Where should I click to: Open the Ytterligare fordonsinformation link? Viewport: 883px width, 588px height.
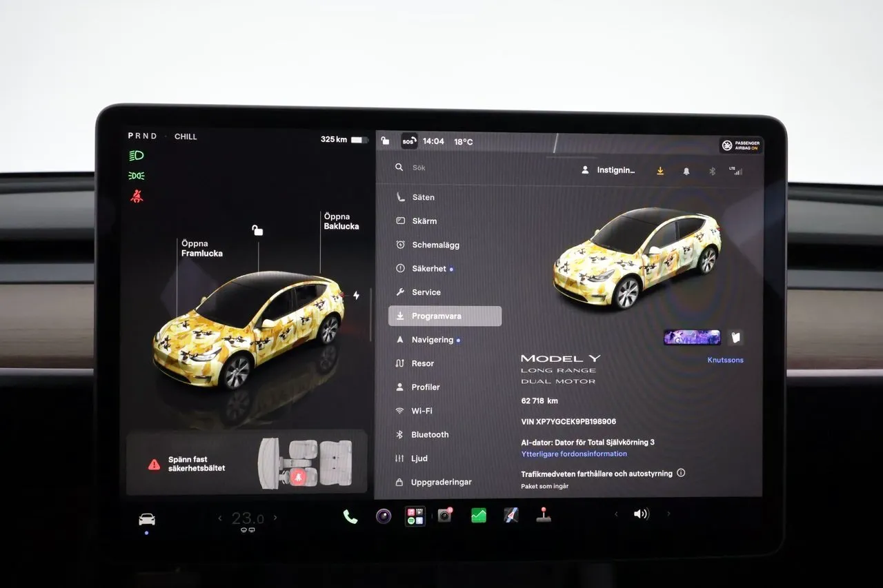[x=574, y=454]
